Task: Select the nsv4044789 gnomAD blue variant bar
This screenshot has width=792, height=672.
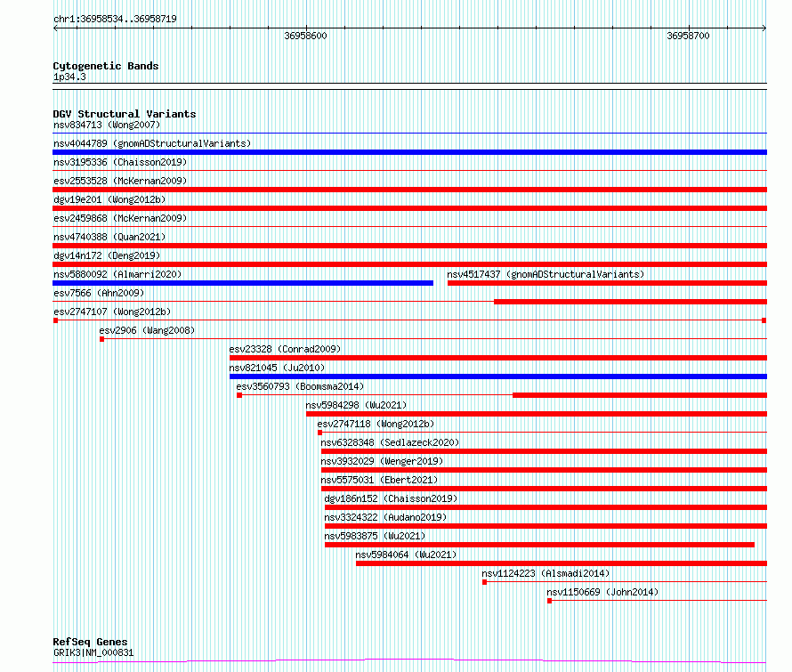Action: [409, 152]
